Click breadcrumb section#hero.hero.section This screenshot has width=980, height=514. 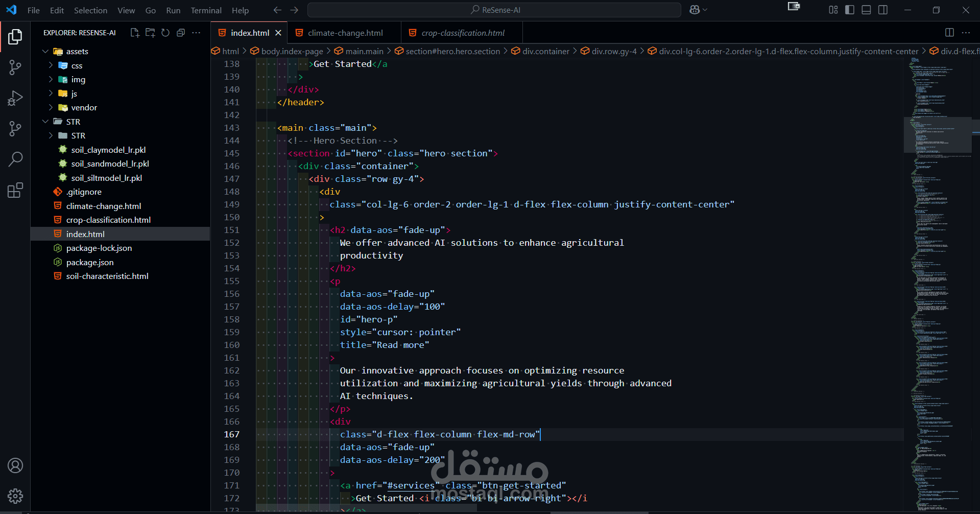[x=452, y=51]
